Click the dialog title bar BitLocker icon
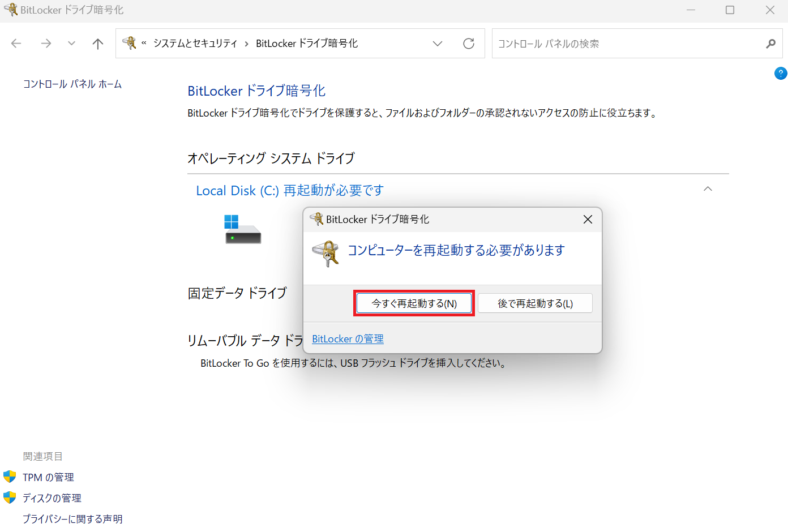 [x=316, y=219]
